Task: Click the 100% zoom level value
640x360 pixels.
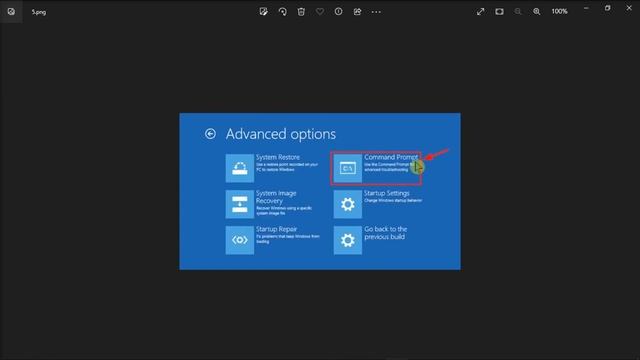Action: click(560, 11)
